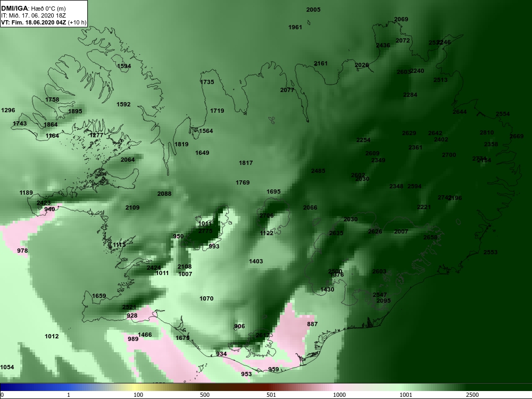The height and width of the screenshot is (399, 532).
Task: Click the 906 reading
Action: click(239, 327)
